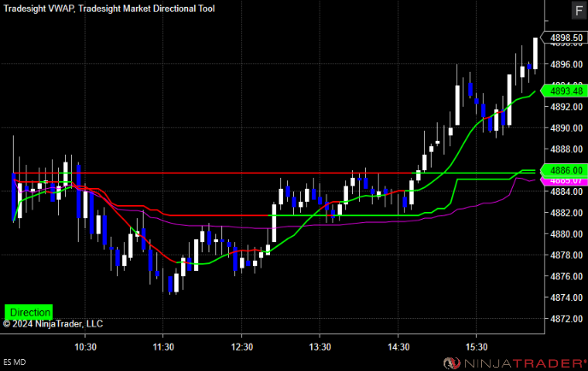Click the 10:30 time axis label
The height and width of the screenshot is (371, 588).
pyautogui.click(x=85, y=347)
